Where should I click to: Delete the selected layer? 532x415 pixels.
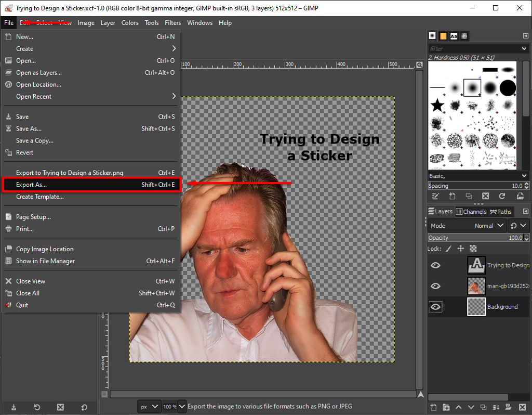pyautogui.click(x=522, y=407)
